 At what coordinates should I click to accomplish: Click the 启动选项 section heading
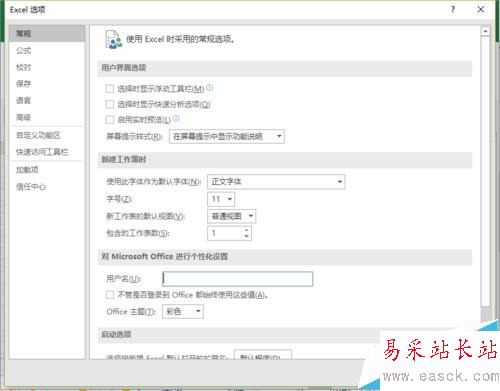click(x=116, y=334)
